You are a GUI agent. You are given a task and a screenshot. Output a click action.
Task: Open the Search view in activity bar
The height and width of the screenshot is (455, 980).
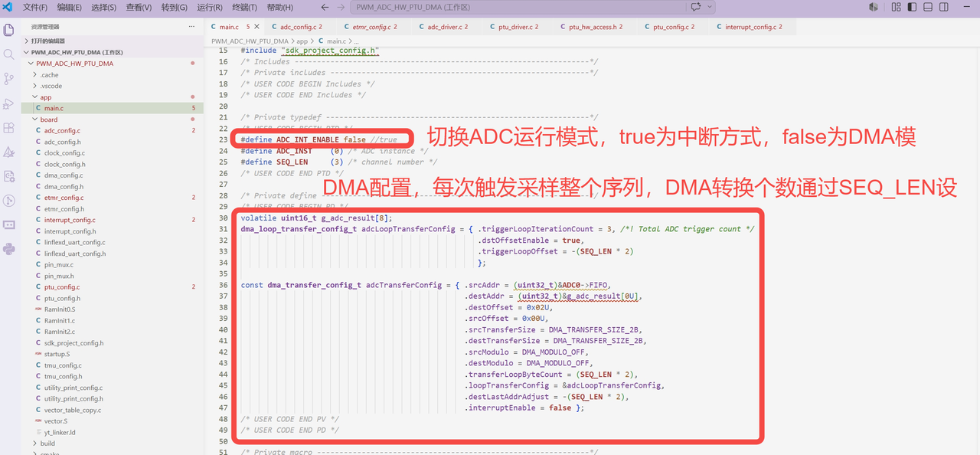(9, 54)
